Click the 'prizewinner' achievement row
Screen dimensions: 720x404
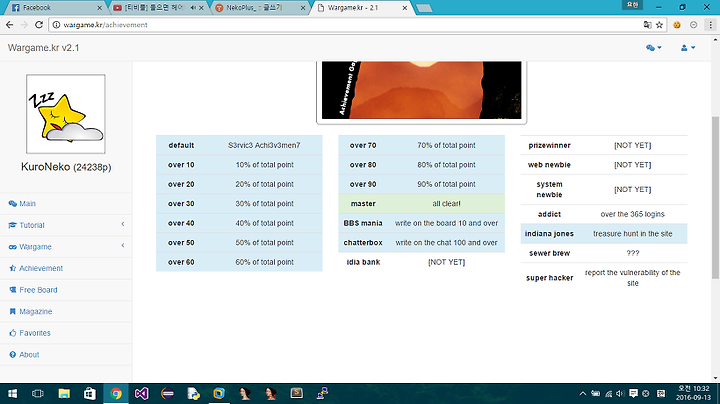point(604,145)
